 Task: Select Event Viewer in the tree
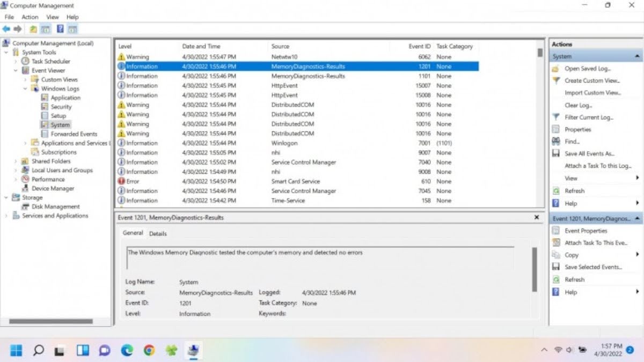point(48,70)
